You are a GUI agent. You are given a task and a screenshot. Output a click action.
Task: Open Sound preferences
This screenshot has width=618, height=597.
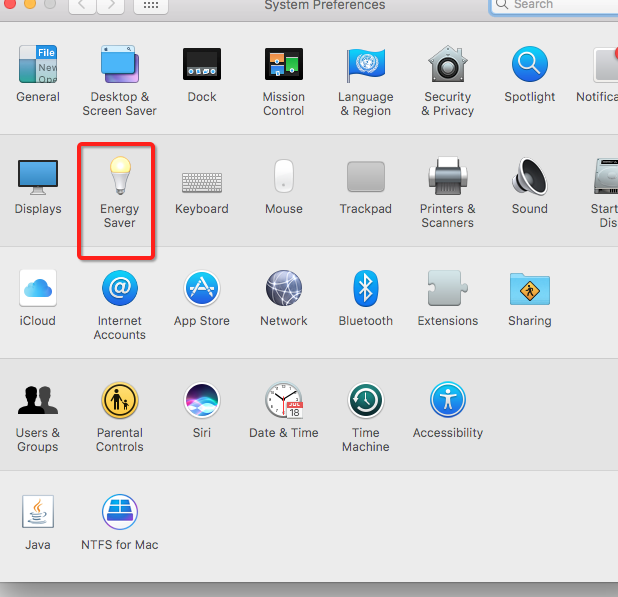530,186
